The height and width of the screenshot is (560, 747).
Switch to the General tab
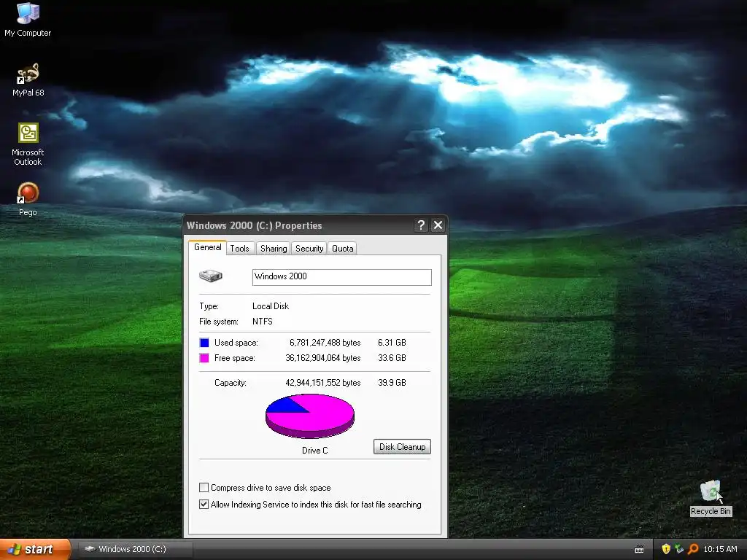tap(207, 247)
